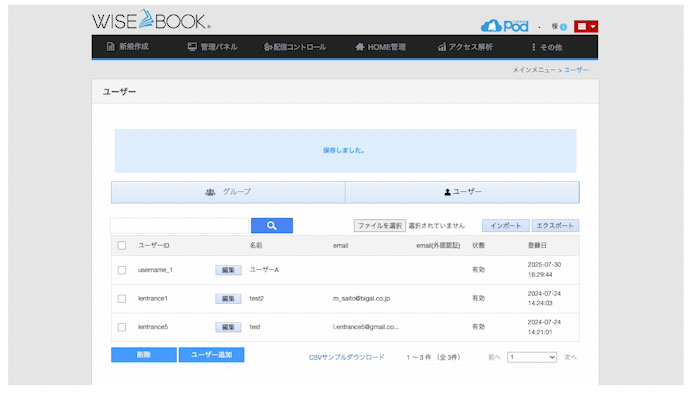Click the blue info icon near username
The image size is (690, 400).
coord(563,27)
